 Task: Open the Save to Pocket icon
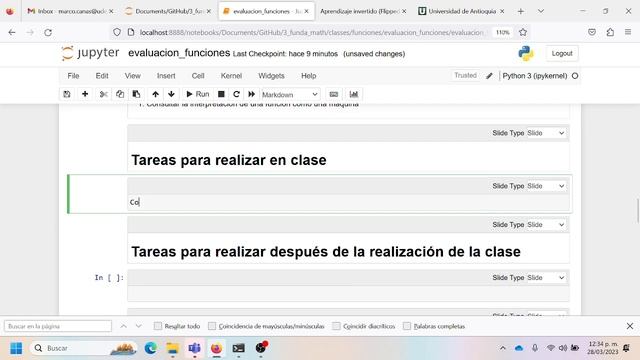pos(592,32)
